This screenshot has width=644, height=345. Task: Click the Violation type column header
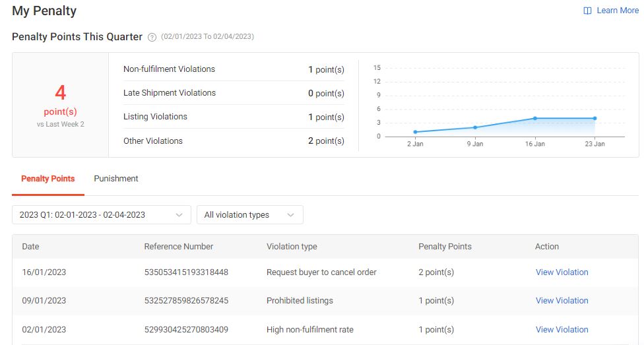(x=292, y=247)
